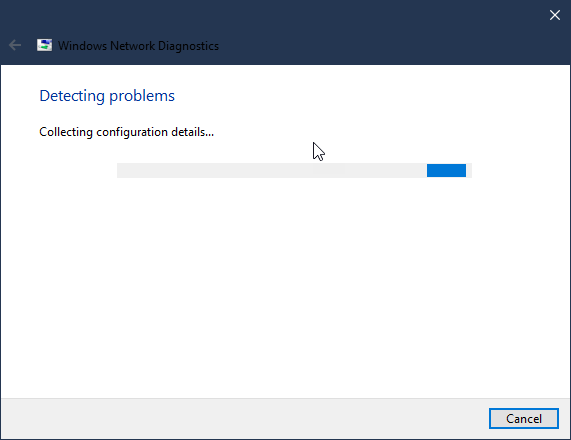Viewport: 571px width, 440px height.
Task: Click the blue progress indicator block
Action: point(446,170)
